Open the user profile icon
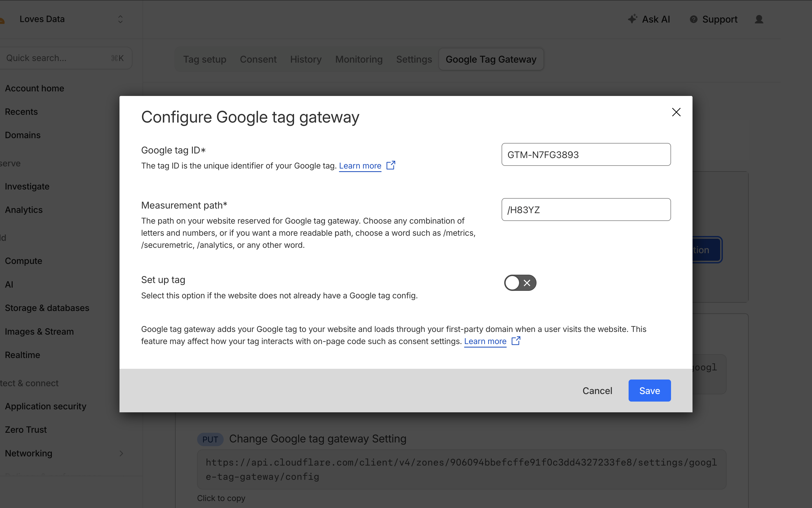Screen dimensions: 812x508 click(x=759, y=19)
